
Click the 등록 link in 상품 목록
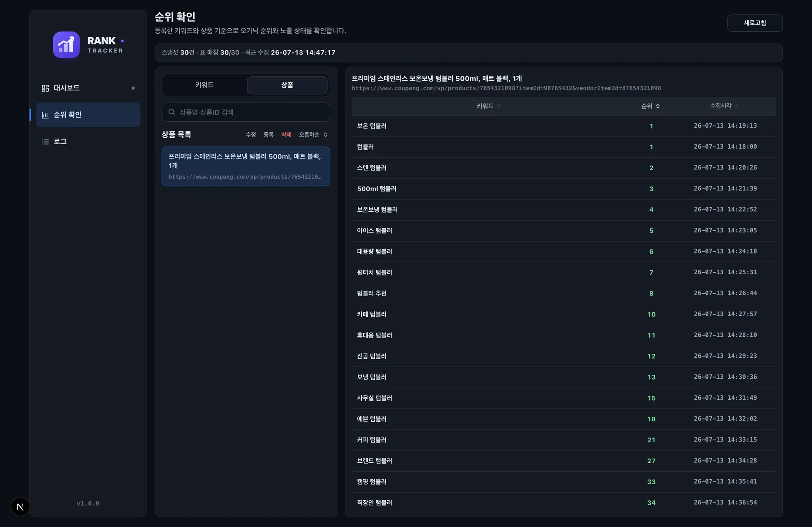pos(269,134)
